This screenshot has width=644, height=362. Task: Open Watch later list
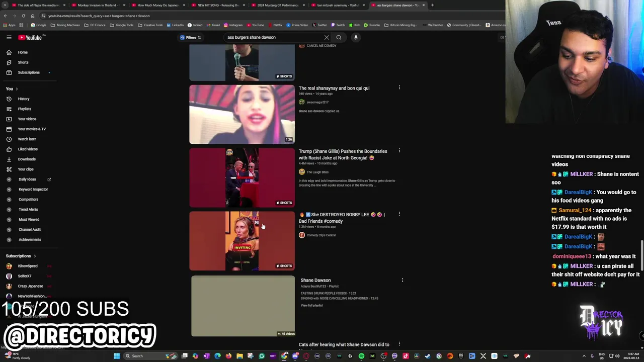27,139
